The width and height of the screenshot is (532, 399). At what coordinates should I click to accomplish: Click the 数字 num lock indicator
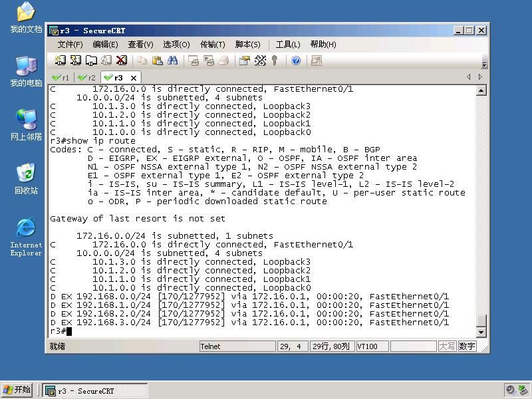467,346
